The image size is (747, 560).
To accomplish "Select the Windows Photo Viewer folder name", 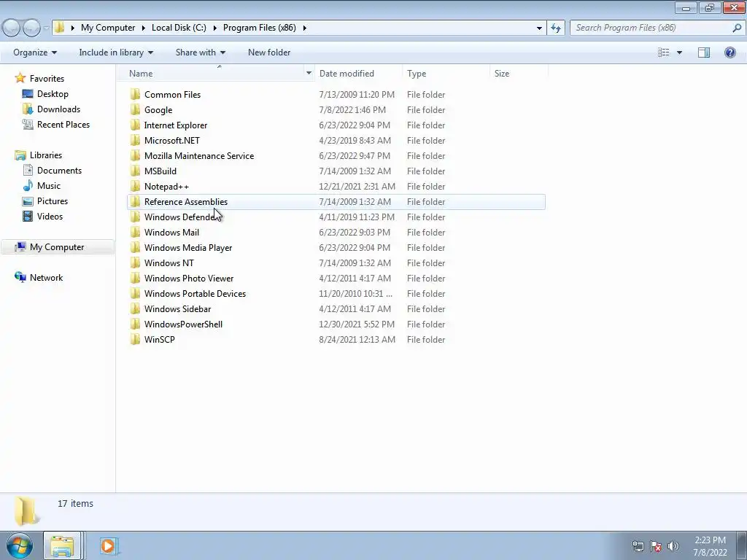I will (x=189, y=278).
